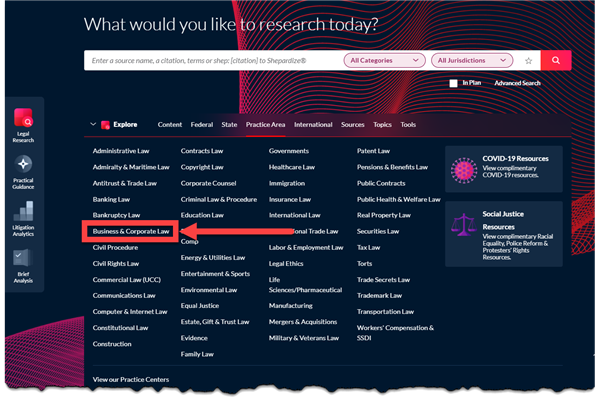Viewport: 600px width, 406px height.
Task: Toggle the In Plan checkbox
Action: tap(453, 83)
